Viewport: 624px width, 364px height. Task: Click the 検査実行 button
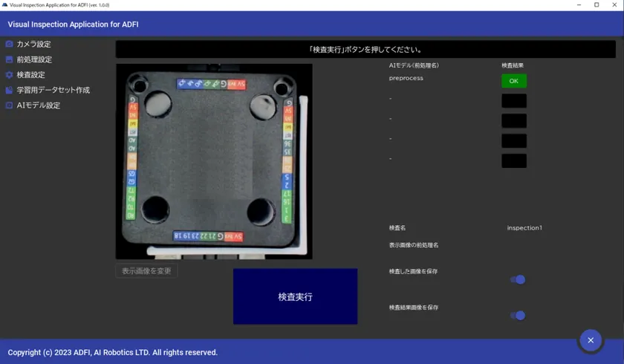tap(296, 296)
